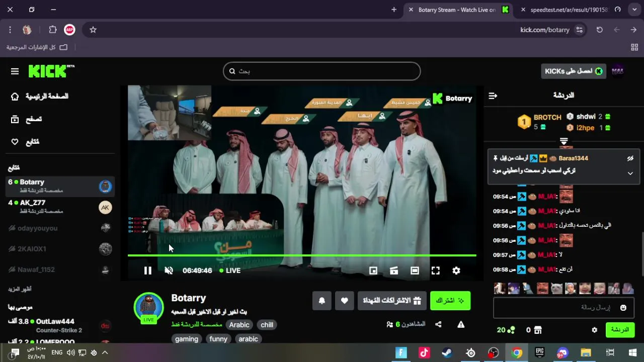Toggle theater mode on player
The height and width of the screenshot is (362, 644).
pos(415,270)
